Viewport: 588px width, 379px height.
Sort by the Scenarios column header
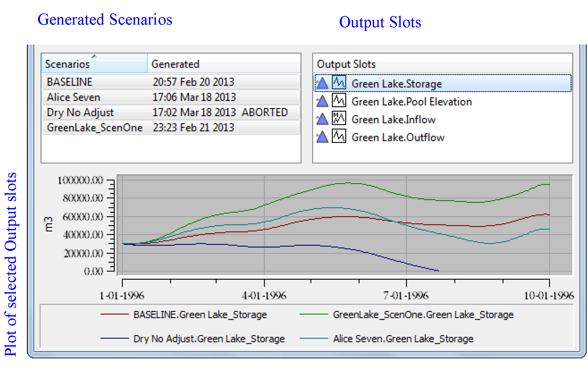click(94, 64)
